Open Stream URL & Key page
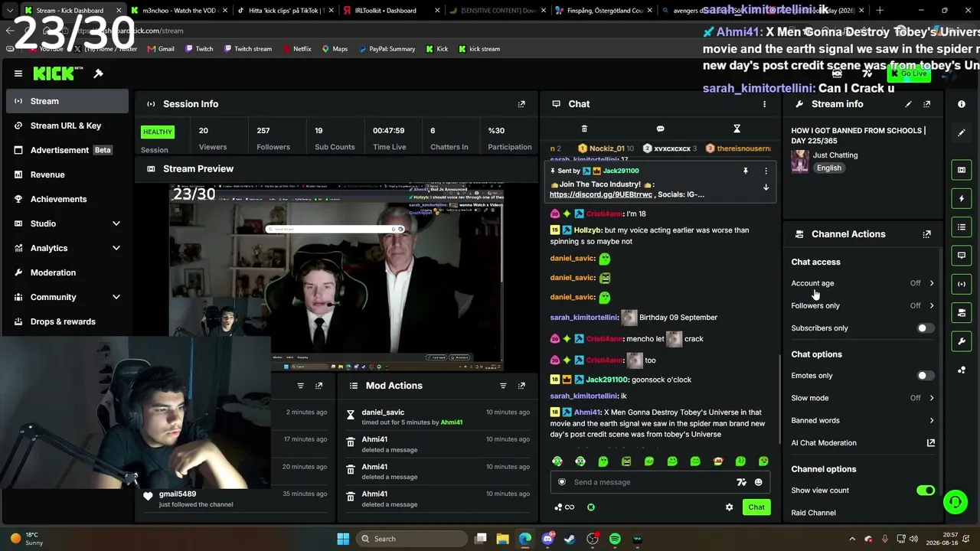Image resolution: width=980 pixels, height=551 pixels. tap(67, 126)
